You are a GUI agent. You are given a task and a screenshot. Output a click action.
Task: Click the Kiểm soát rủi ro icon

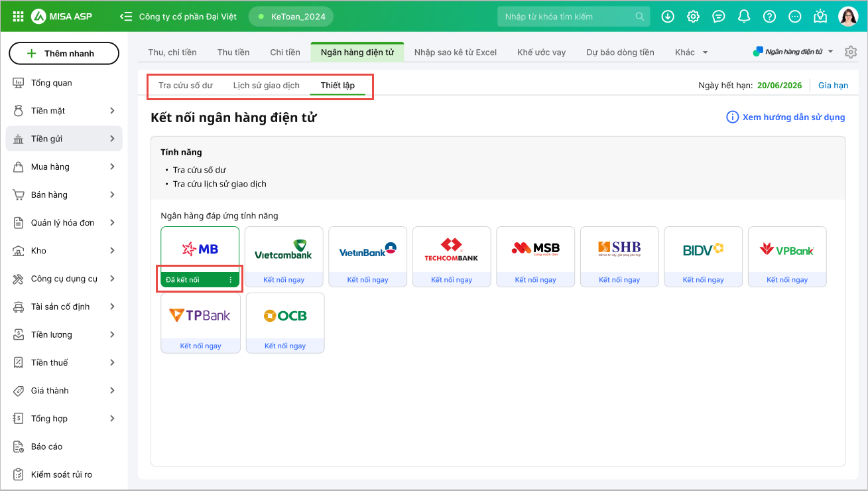(19, 474)
